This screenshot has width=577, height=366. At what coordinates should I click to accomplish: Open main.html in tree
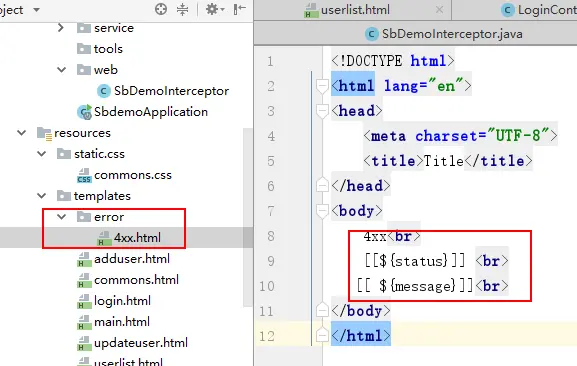click(x=122, y=321)
